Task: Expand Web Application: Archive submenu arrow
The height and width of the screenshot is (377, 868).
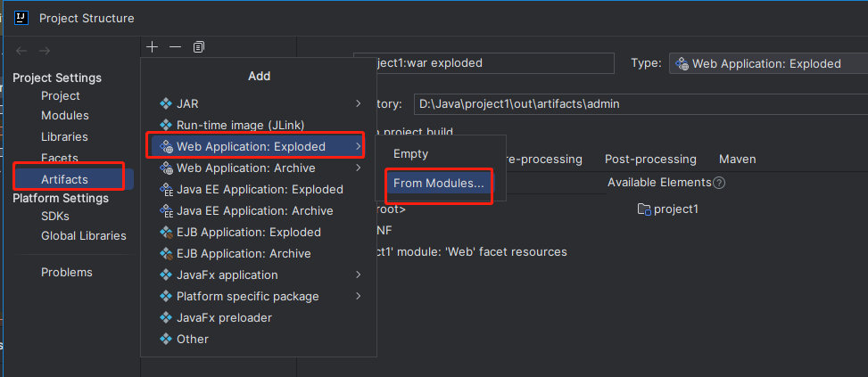Action: coord(359,168)
